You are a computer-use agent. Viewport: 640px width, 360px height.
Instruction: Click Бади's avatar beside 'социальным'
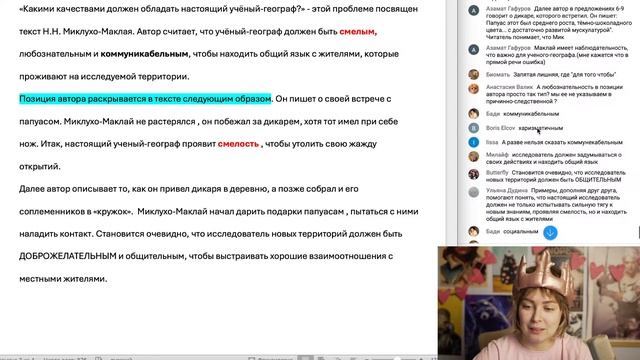[473, 231]
